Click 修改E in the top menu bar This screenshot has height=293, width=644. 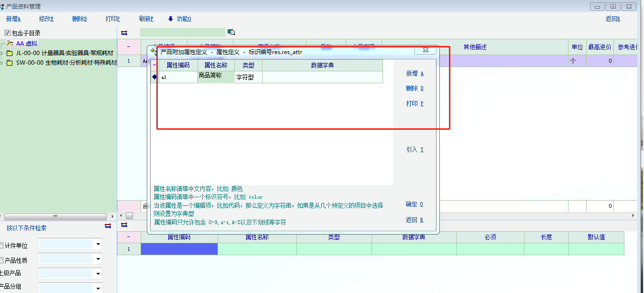tap(46, 19)
